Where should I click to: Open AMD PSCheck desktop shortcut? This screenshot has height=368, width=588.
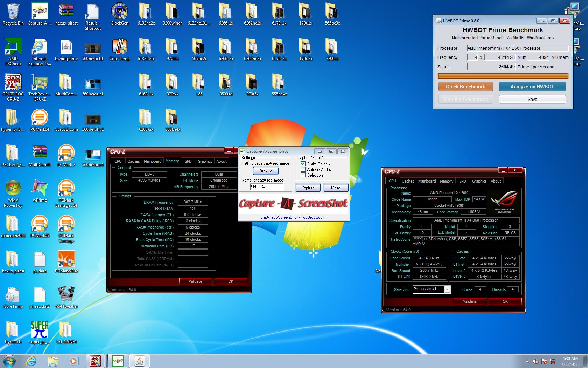point(13,52)
